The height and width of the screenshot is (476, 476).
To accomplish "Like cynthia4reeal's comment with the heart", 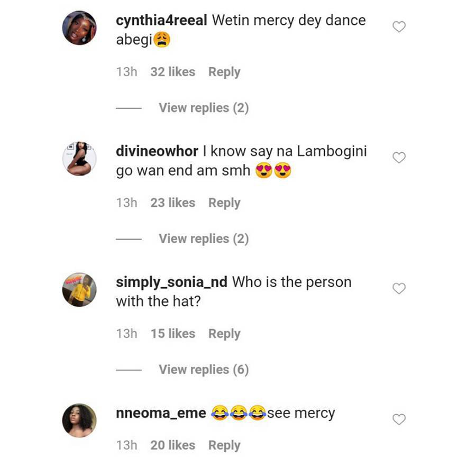I will pyautogui.click(x=399, y=26).
